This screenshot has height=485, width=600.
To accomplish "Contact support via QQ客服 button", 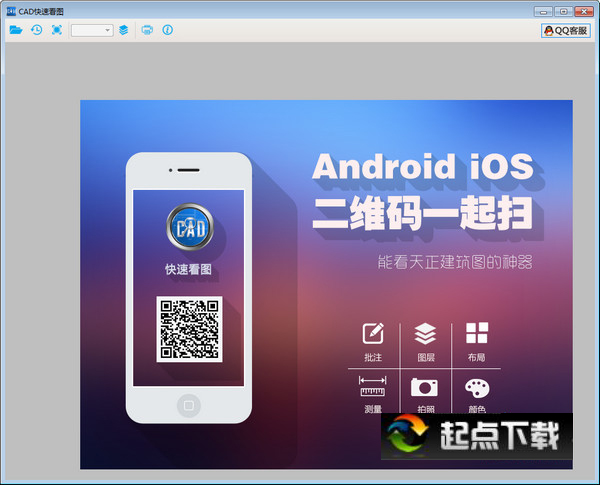I will [x=566, y=31].
